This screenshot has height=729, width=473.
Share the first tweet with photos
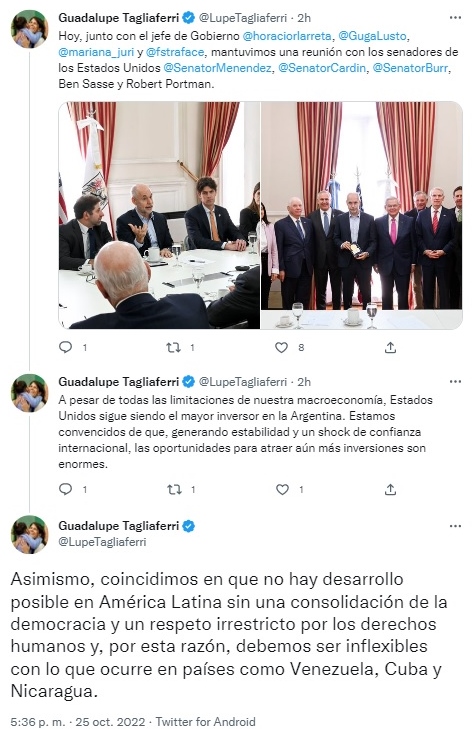(x=390, y=347)
